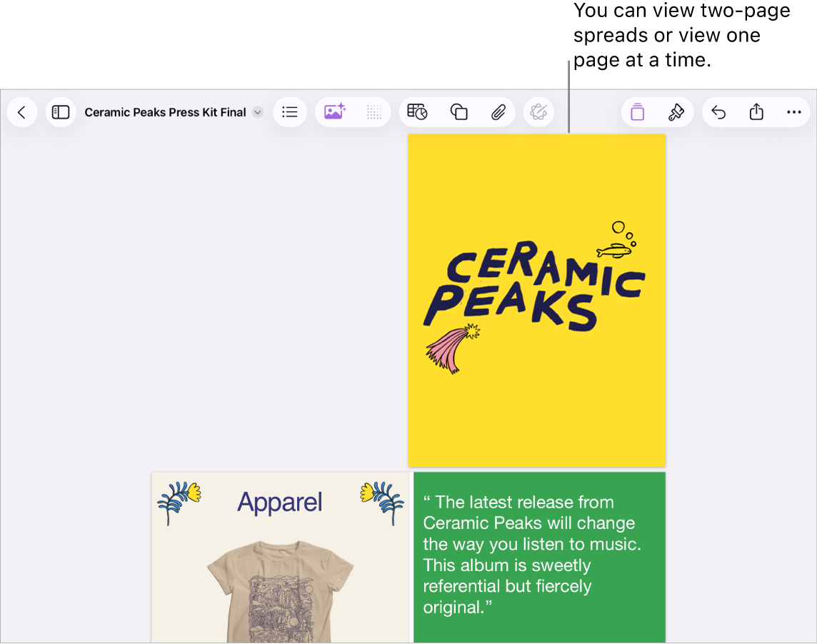
Task: Select the purple marker drawing tool
Action: click(x=637, y=112)
